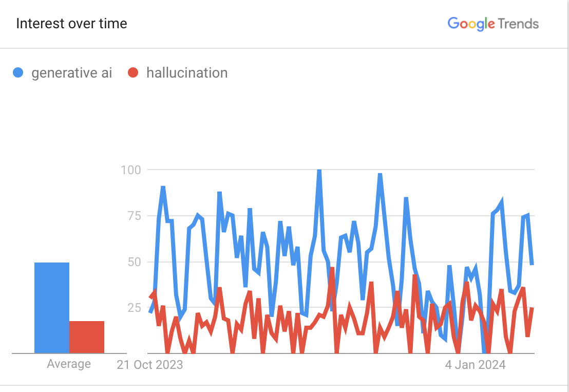Click the word Google in the logo
This screenshot has width=569, height=392.
click(x=471, y=24)
